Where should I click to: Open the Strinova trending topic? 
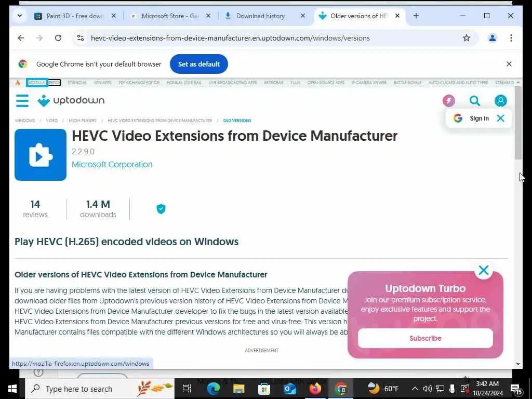tap(77, 83)
